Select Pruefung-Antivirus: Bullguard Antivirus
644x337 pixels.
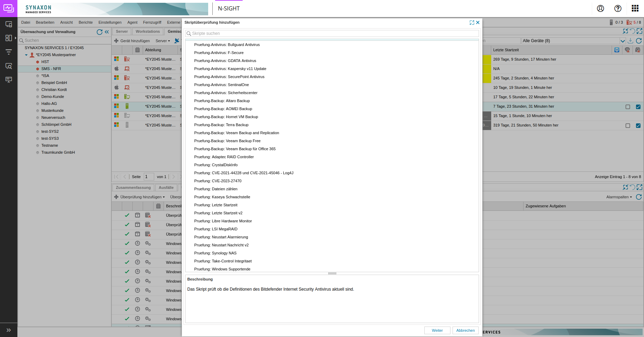click(227, 45)
